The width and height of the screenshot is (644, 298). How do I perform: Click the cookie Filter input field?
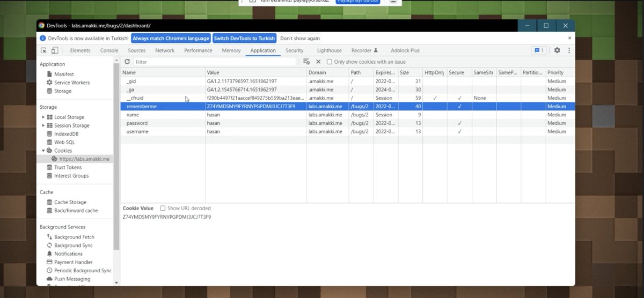(x=214, y=62)
